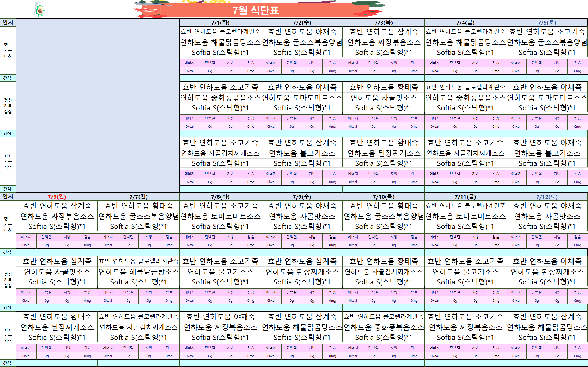This screenshot has width=588, height=367.
Task: Click '연하도움 사골김치찌개소스' in 7/7 dinner
Action: 138,327
